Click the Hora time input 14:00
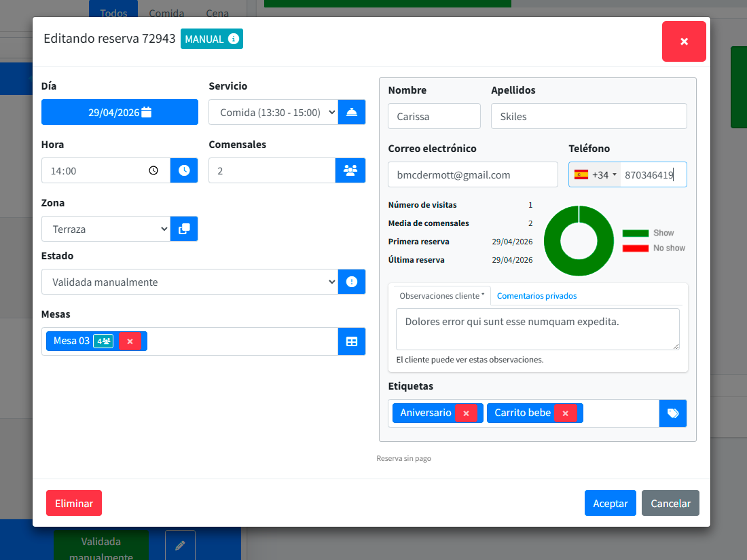The height and width of the screenshot is (560, 747). point(106,170)
